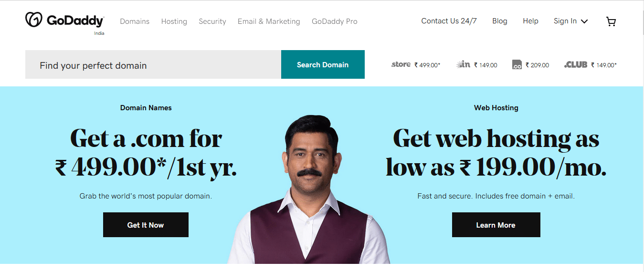Image resolution: width=644 pixels, height=272 pixels.
Task: Click the .store domain logo
Action: 401,64
